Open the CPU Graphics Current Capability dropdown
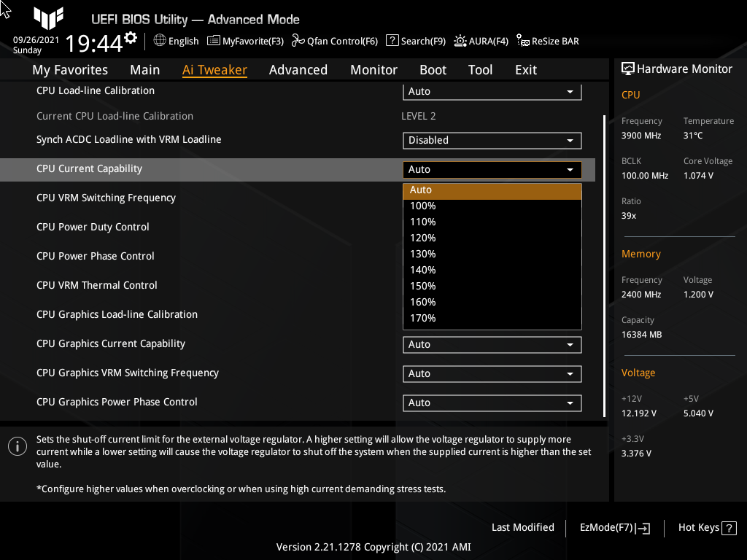This screenshot has height=560, width=747. pos(492,344)
